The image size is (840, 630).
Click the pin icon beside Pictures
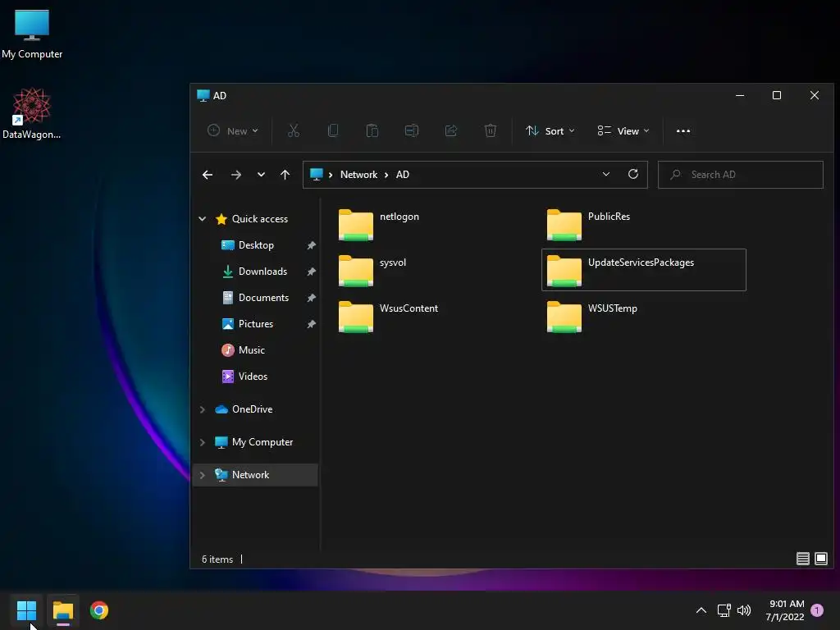coord(311,324)
